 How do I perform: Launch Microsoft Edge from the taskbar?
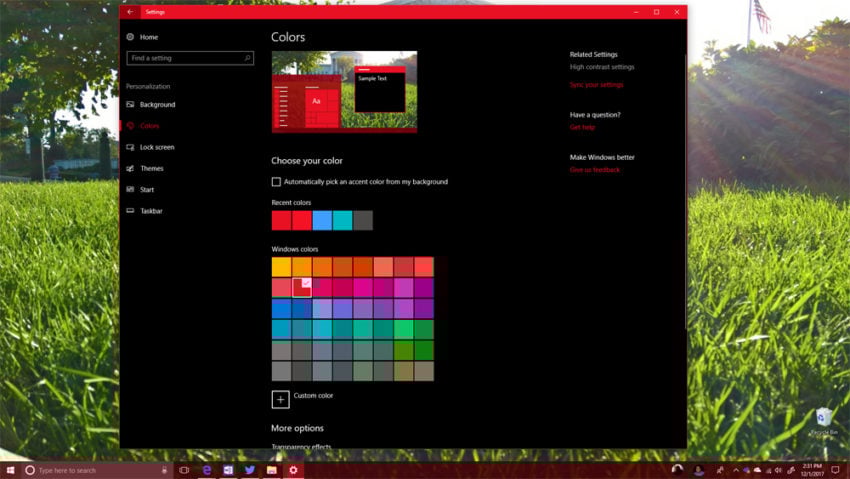point(207,470)
